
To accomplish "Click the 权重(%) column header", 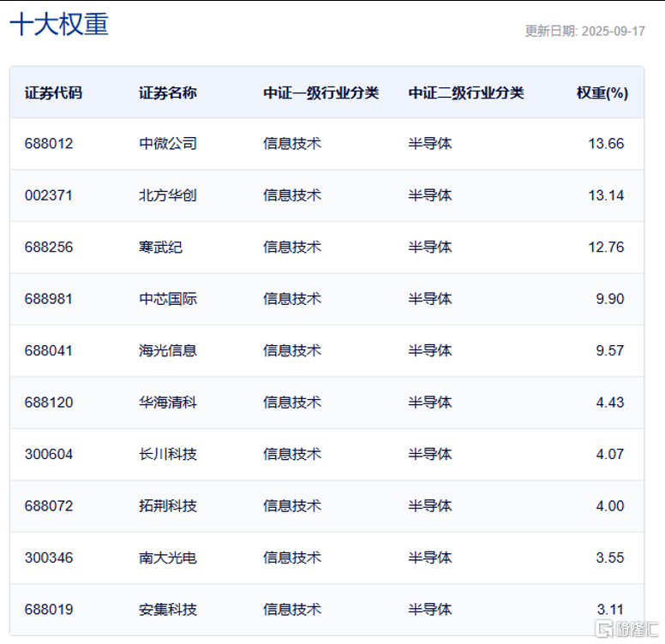I will (x=602, y=92).
